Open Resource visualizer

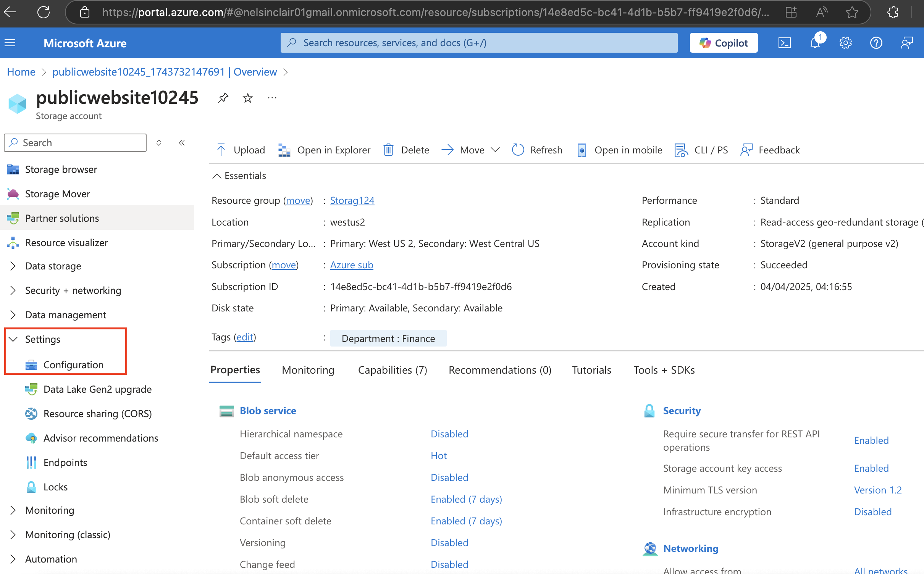(66, 243)
